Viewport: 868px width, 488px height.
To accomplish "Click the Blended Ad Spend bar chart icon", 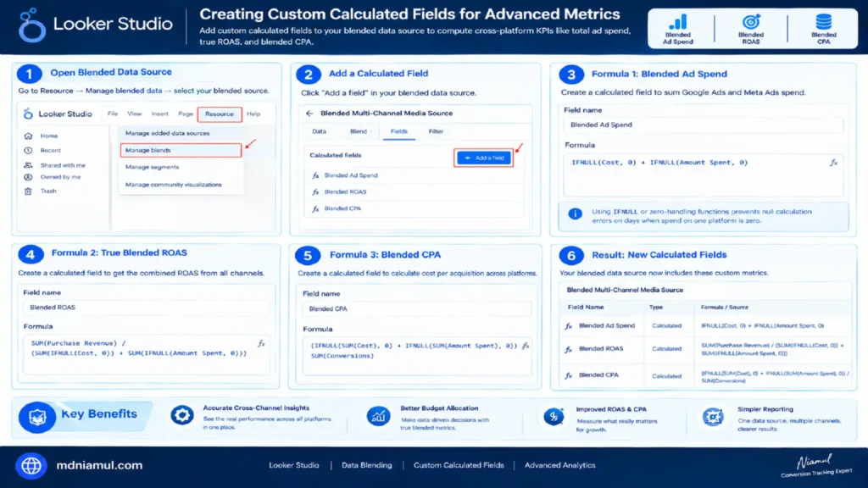I will [677, 21].
